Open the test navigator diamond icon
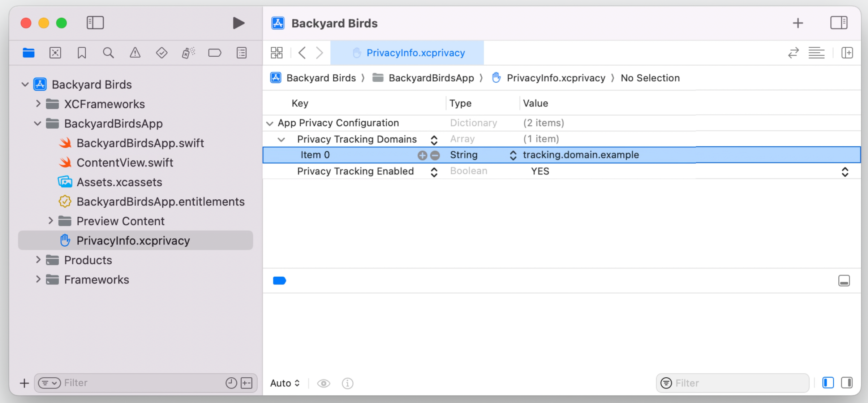The height and width of the screenshot is (403, 868). pyautogui.click(x=162, y=53)
